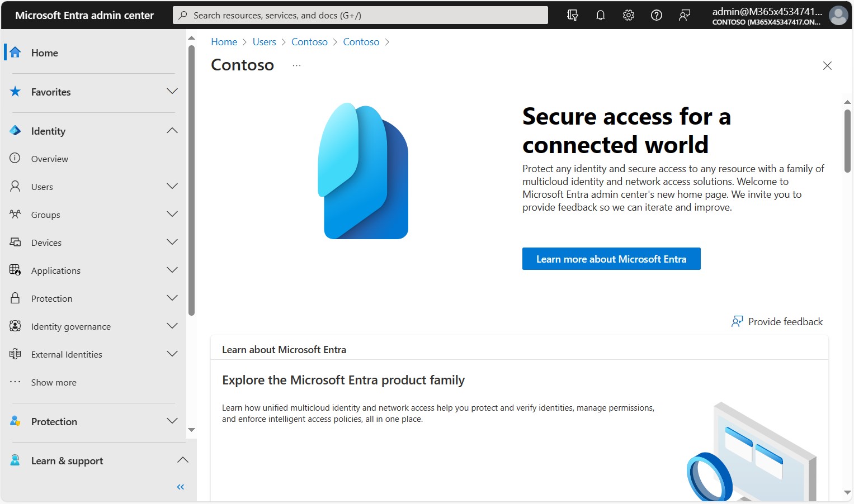This screenshot has height=504, width=854.
Task: Click the main content scrollbar thumb
Action: pyautogui.click(x=847, y=141)
